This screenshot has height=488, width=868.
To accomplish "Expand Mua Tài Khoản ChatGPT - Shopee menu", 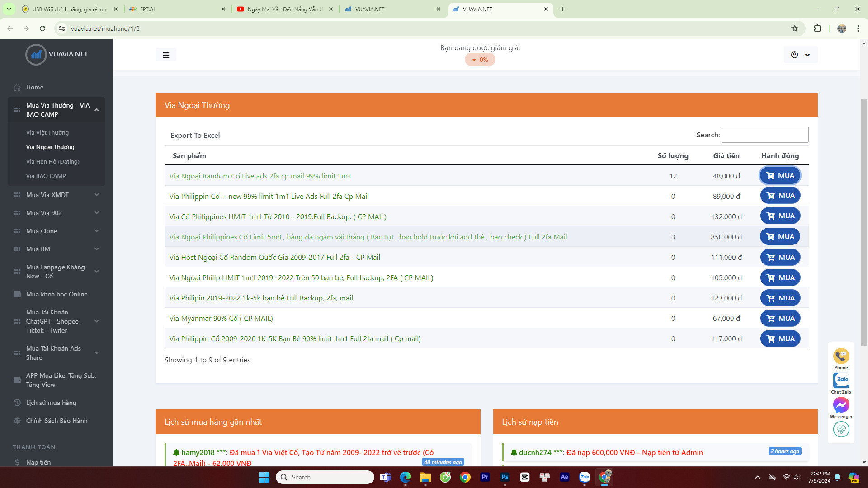I will 57,321.
